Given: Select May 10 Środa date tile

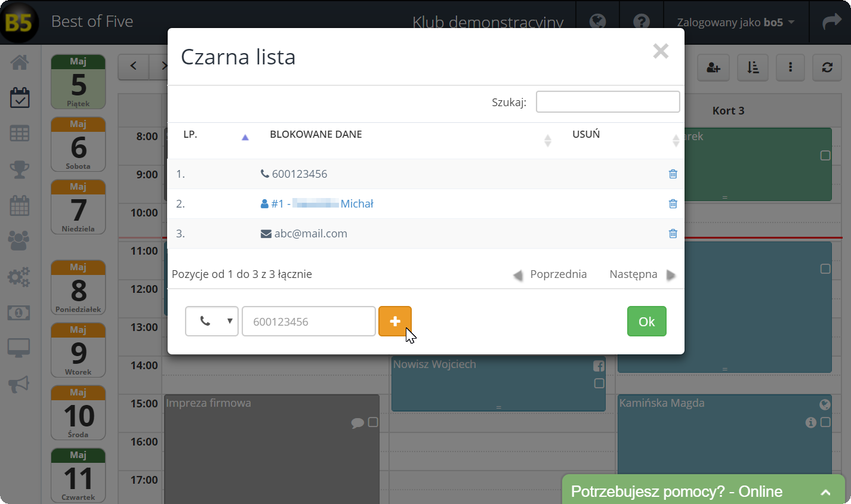Looking at the screenshot, I should [78, 413].
